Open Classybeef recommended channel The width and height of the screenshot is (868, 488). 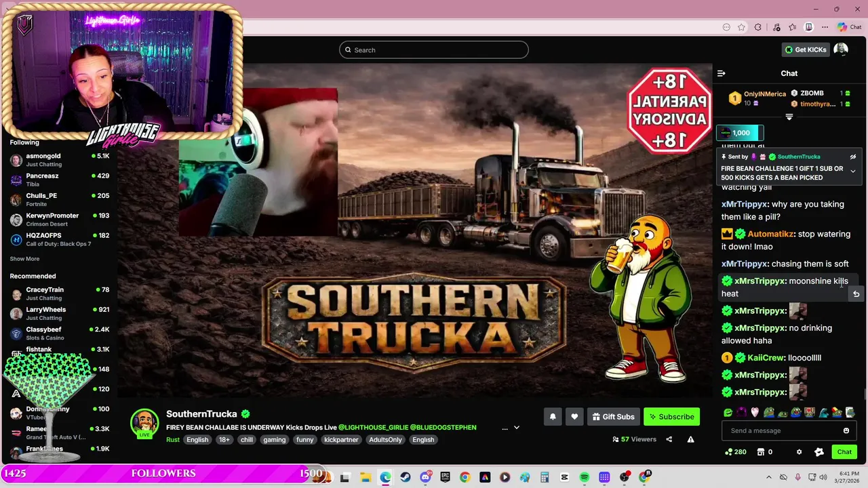click(x=59, y=333)
